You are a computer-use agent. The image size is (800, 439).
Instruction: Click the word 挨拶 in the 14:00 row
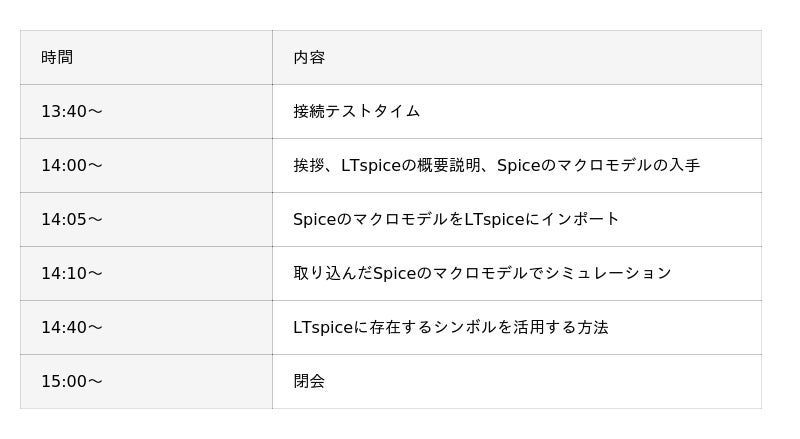coord(308,166)
